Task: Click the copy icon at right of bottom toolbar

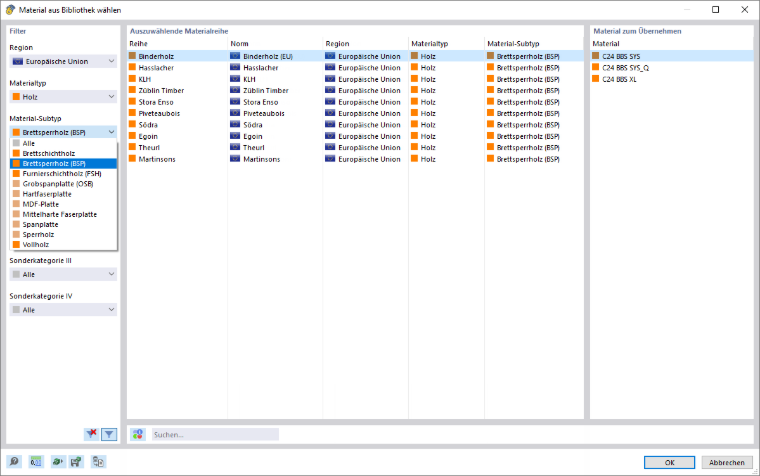Action: [98, 462]
